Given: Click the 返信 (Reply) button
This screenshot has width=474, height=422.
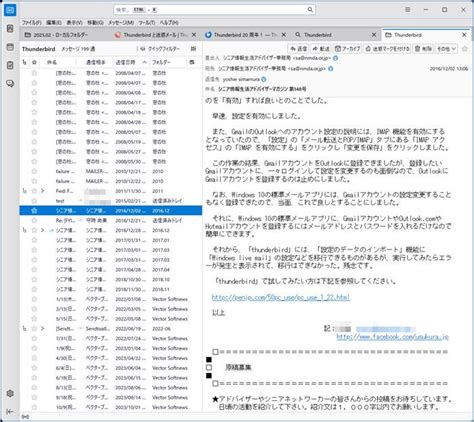Looking at the screenshot, I should [298, 49].
